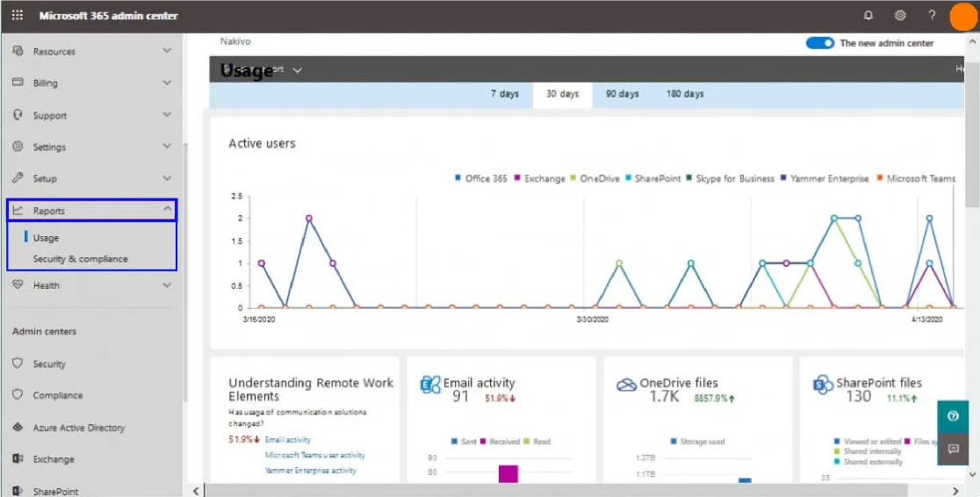Toggle SharePoint series in legend
Image resolution: width=980 pixels, height=497 pixels.
[x=652, y=179]
